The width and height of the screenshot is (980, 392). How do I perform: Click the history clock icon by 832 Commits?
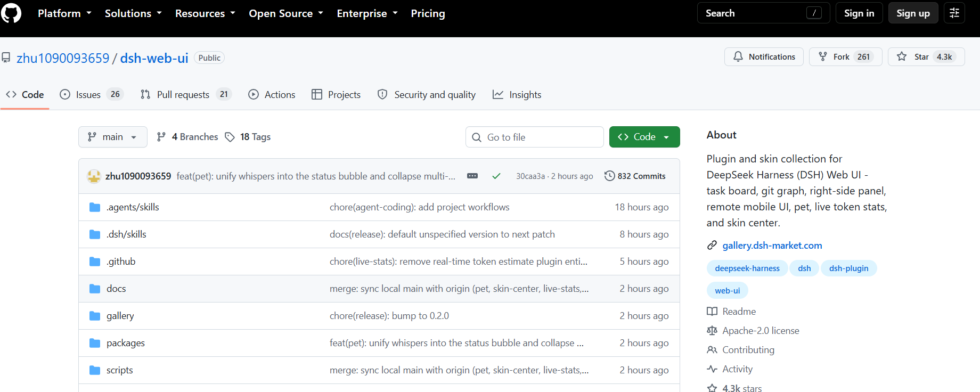point(609,176)
